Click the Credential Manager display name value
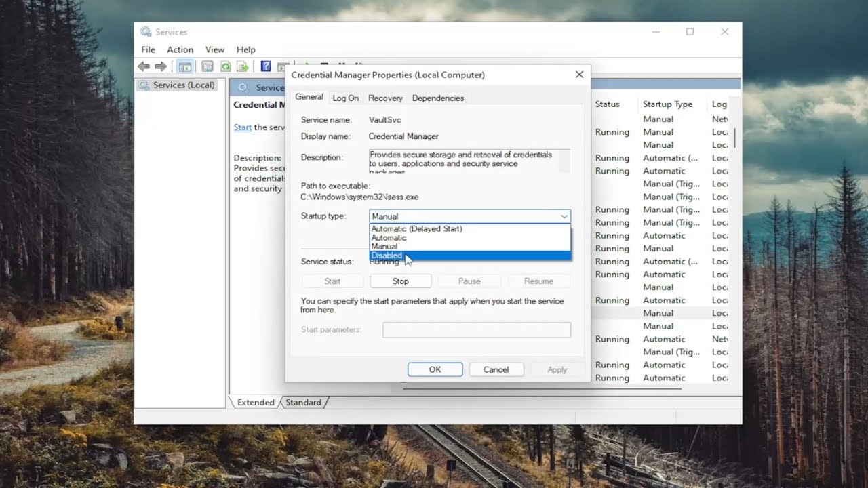The width and height of the screenshot is (868, 488). tap(403, 136)
